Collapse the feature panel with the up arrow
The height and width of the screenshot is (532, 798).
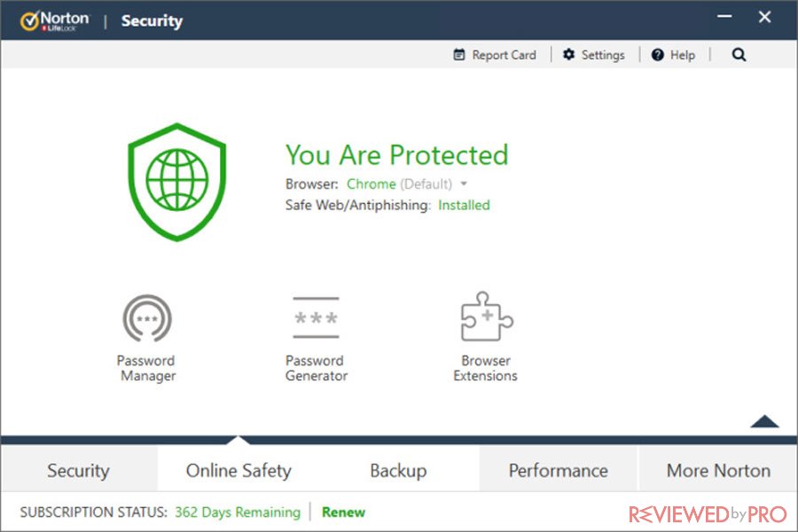coord(764,421)
